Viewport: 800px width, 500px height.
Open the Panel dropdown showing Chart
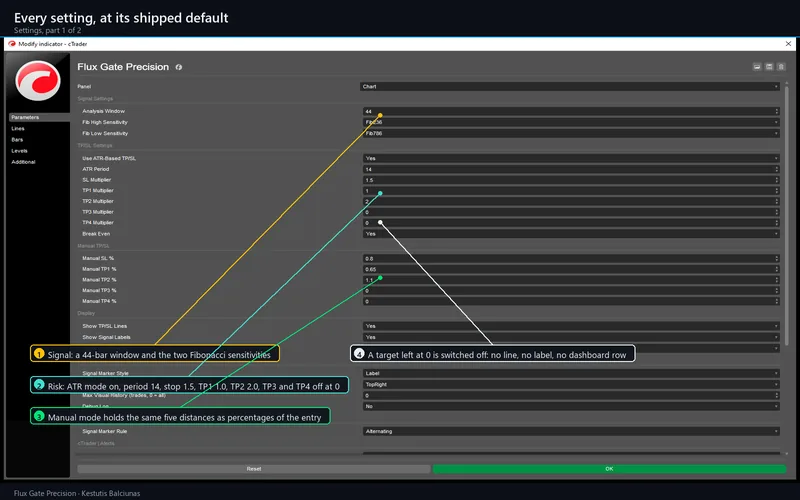click(570, 87)
